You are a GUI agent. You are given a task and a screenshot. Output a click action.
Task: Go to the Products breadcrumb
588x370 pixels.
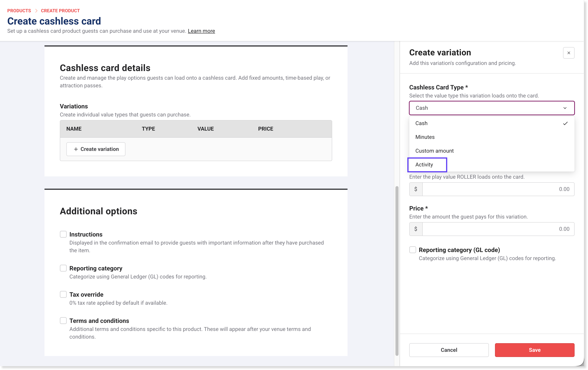(19, 11)
